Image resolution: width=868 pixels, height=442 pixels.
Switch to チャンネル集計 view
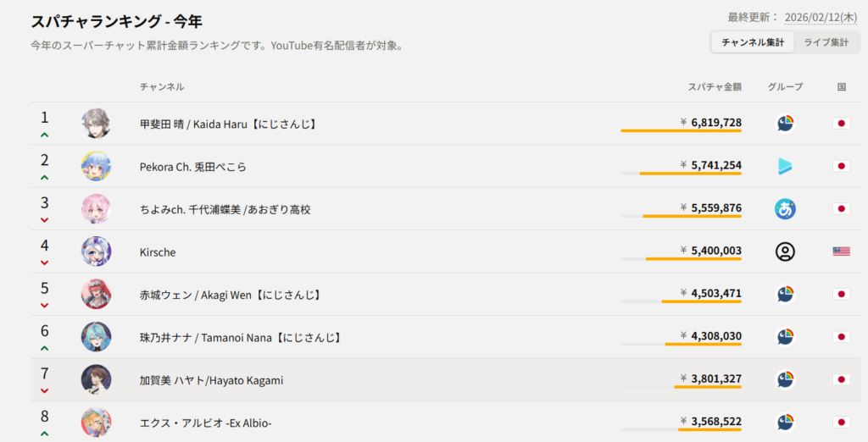coord(753,42)
